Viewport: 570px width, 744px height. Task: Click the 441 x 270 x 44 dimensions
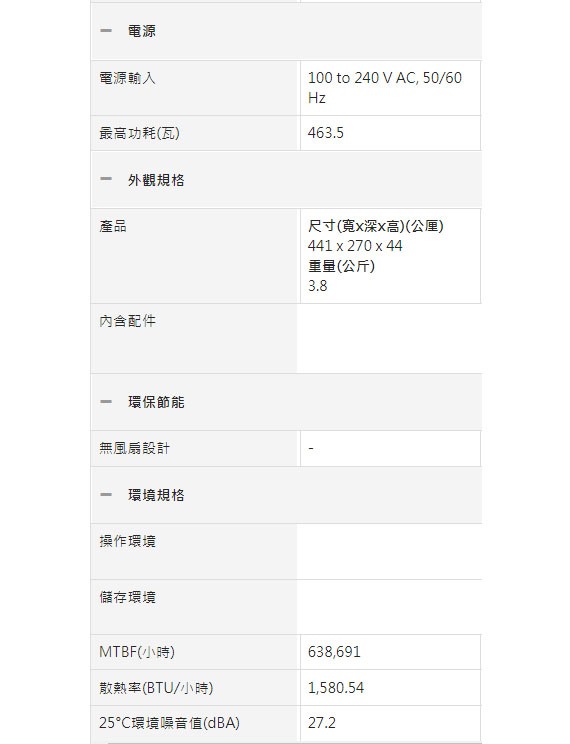coord(355,246)
